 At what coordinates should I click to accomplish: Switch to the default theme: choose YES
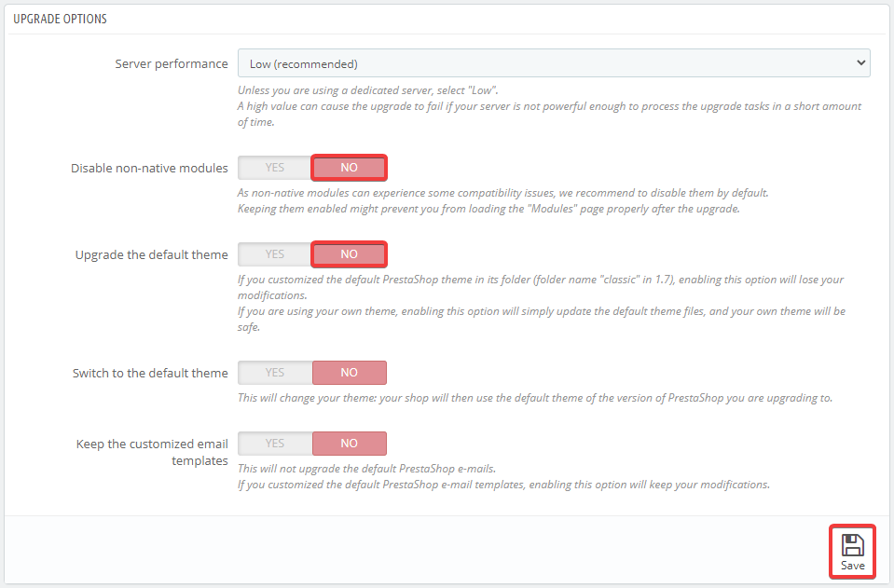[x=275, y=373]
